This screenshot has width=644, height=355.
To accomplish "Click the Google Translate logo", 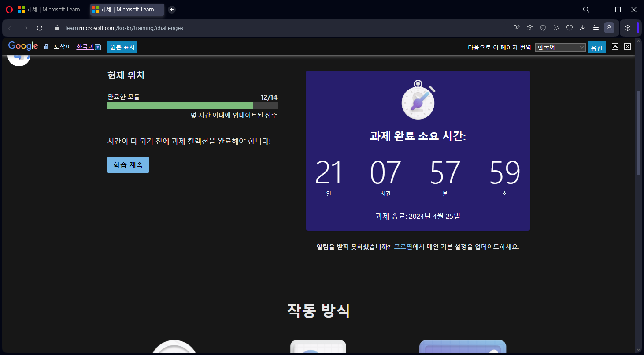I will [23, 46].
